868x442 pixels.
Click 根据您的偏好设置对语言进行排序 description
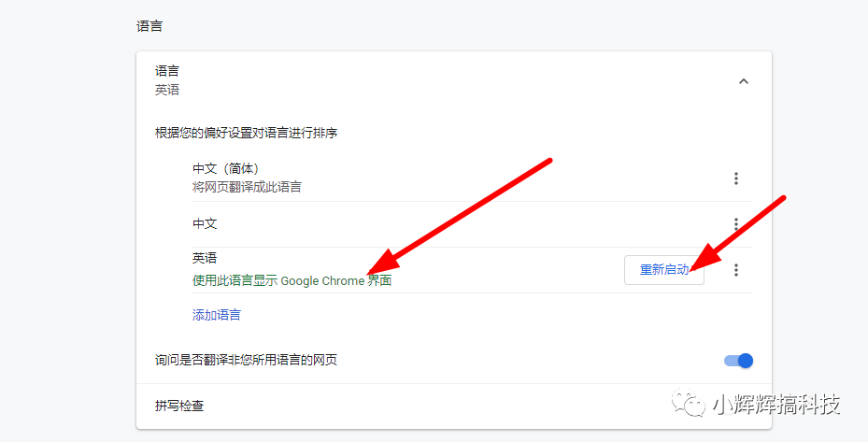coord(246,133)
